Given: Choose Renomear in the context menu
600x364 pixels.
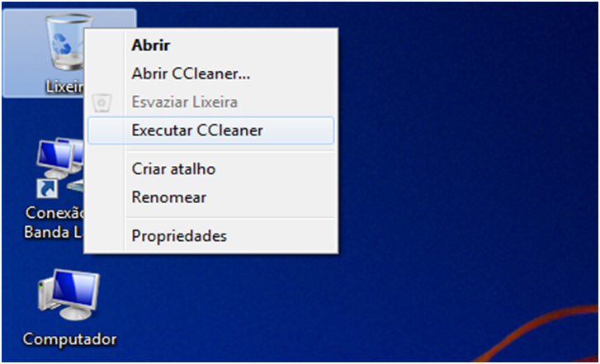Looking at the screenshot, I should pyautogui.click(x=210, y=197).
